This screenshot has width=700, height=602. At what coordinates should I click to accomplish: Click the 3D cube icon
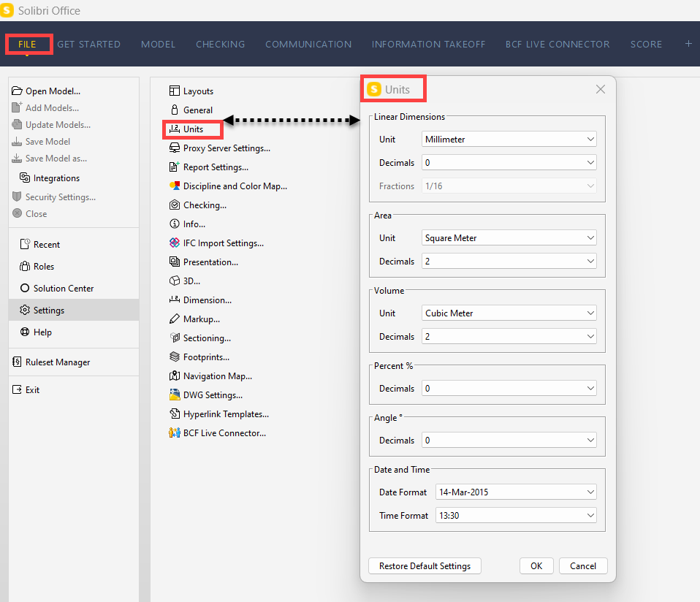174,281
